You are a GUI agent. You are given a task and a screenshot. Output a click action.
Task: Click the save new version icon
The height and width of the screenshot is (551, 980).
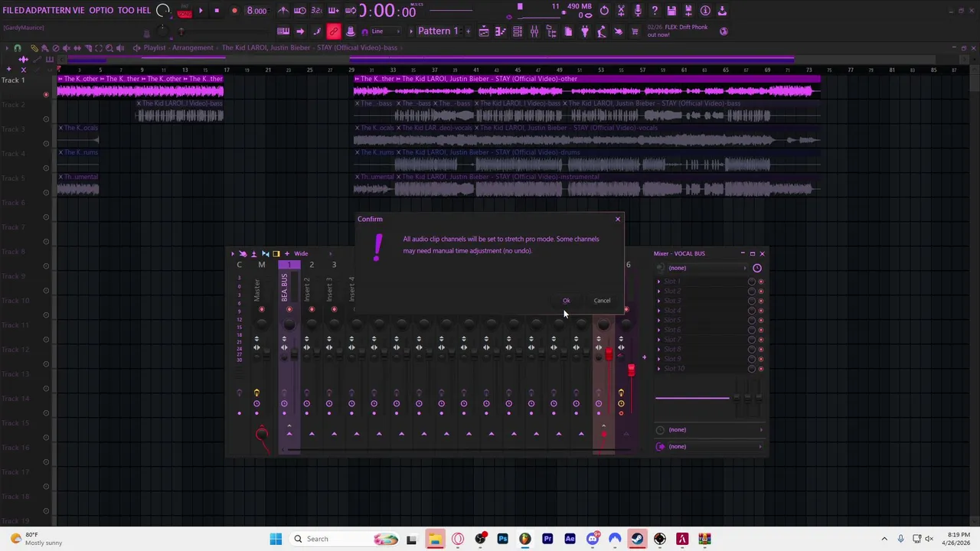(x=688, y=11)
